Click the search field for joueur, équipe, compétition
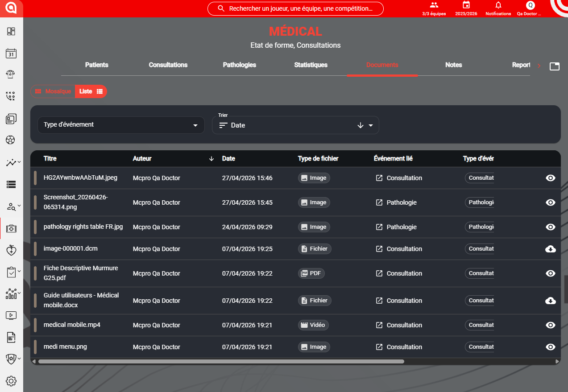Viewport: 568px width, 392px height. [x=295, y=8]
